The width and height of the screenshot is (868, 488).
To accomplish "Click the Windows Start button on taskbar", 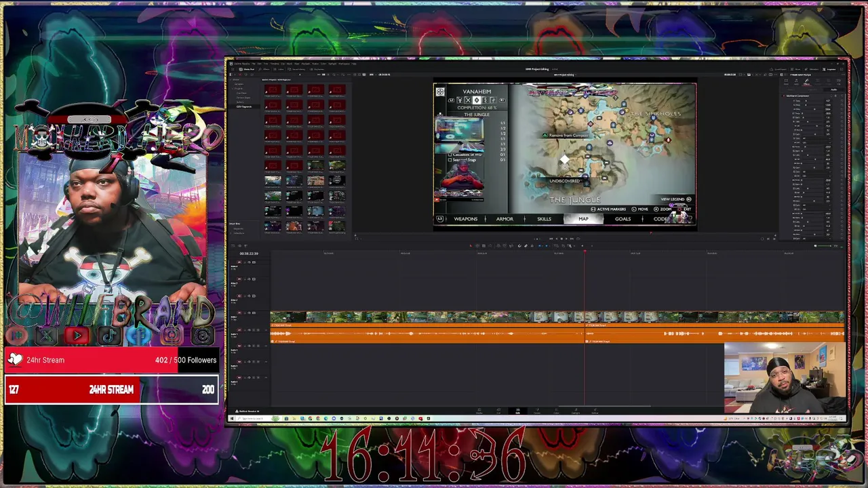I will 232,418.
